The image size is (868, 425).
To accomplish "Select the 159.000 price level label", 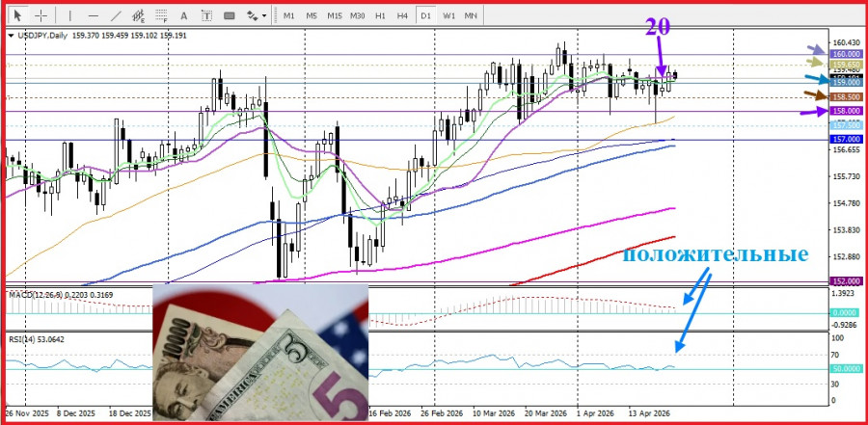I will (847, 83).
